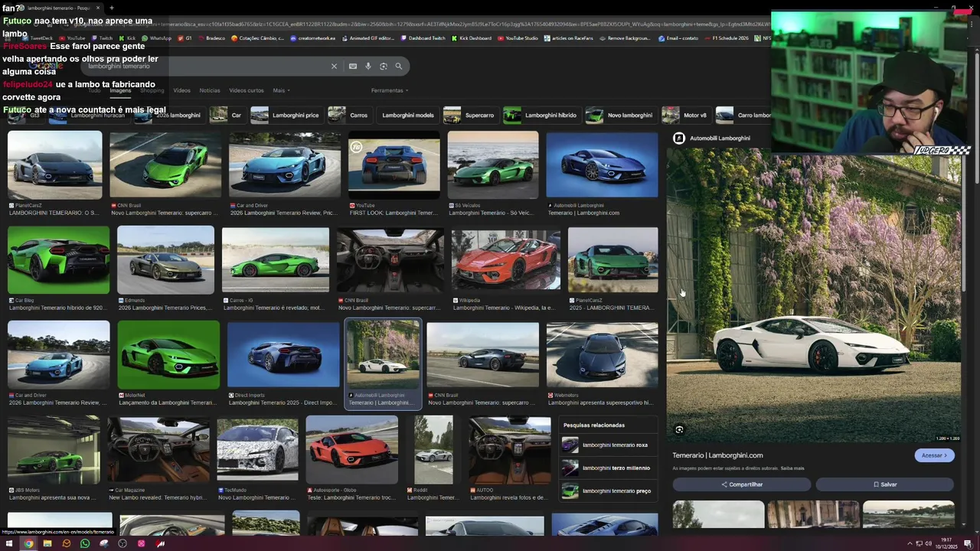The image size is (980, 551).
Task: Select related search lamborghini terzo millennio
Action: 606,468
